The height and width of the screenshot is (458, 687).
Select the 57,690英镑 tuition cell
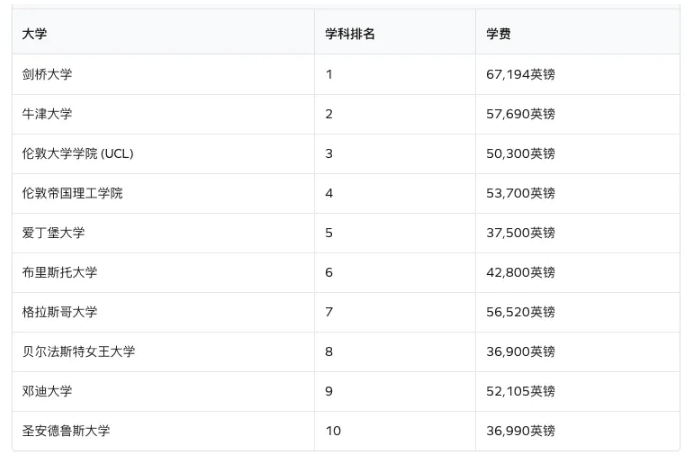[520, 114]
